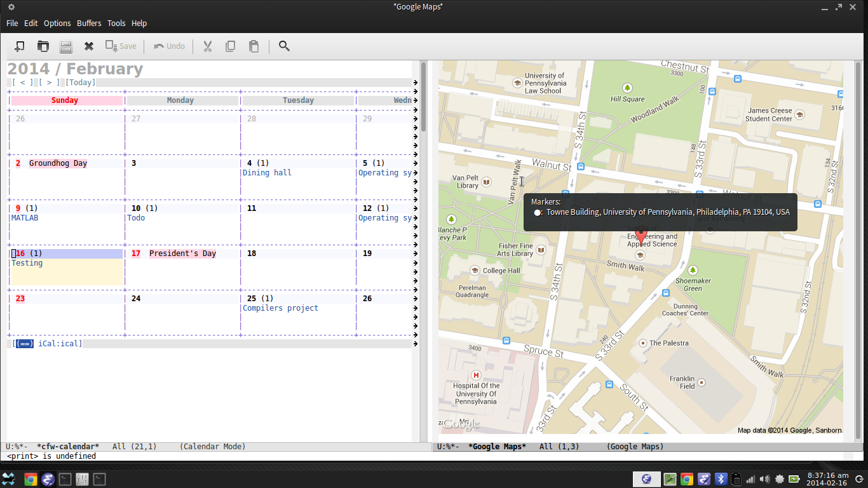The width and height of the screenshot is (868, 488).
Task: Open the Compilers project event
Action: (x=280, y=308)
